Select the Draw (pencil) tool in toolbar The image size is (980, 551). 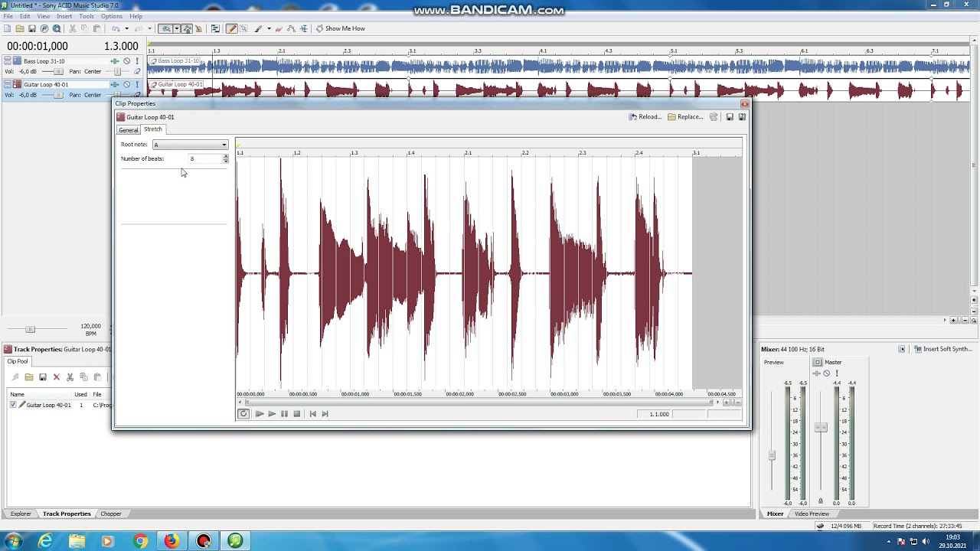pyautogui.click(x=231, y=28)
